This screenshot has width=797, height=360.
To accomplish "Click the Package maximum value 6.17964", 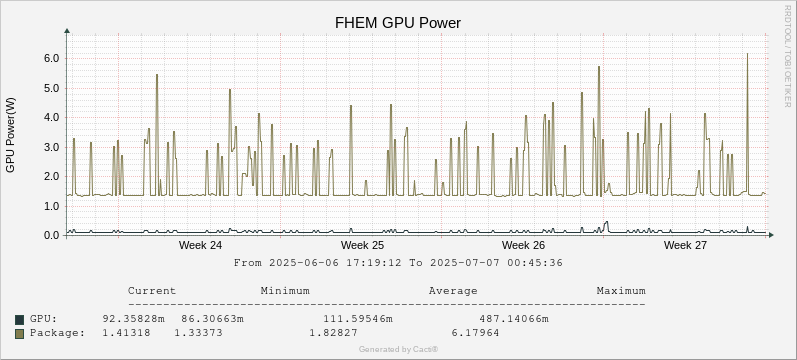I will [x=475, y=333].
